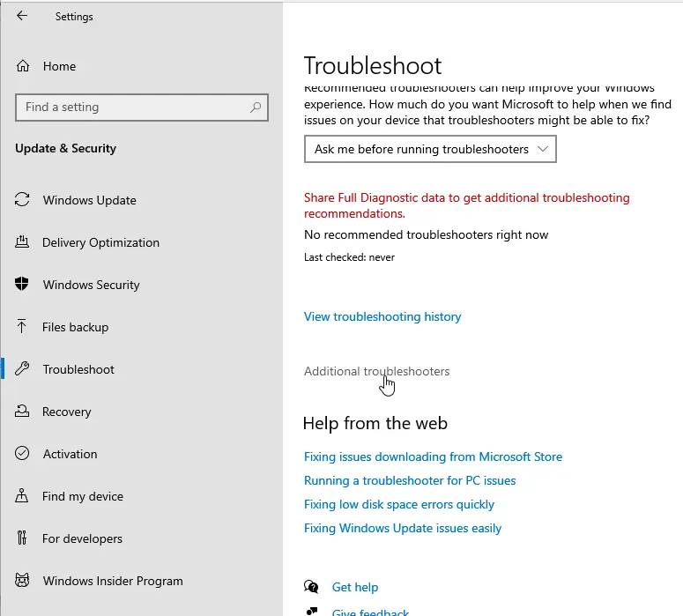The height and width of the screenshot is (616, 683).
Task: Open Windows Insider Program settings
Action: click(x=113, y=581)
